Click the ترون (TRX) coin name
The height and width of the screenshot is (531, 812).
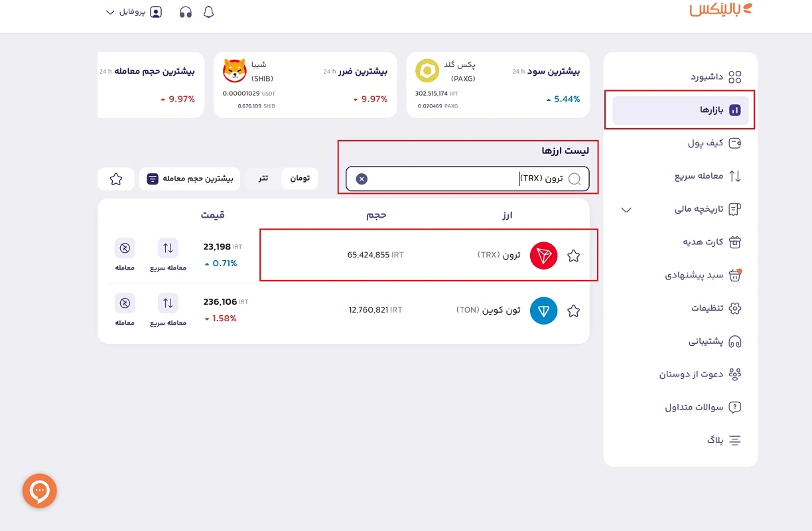[x=499, y=255]
